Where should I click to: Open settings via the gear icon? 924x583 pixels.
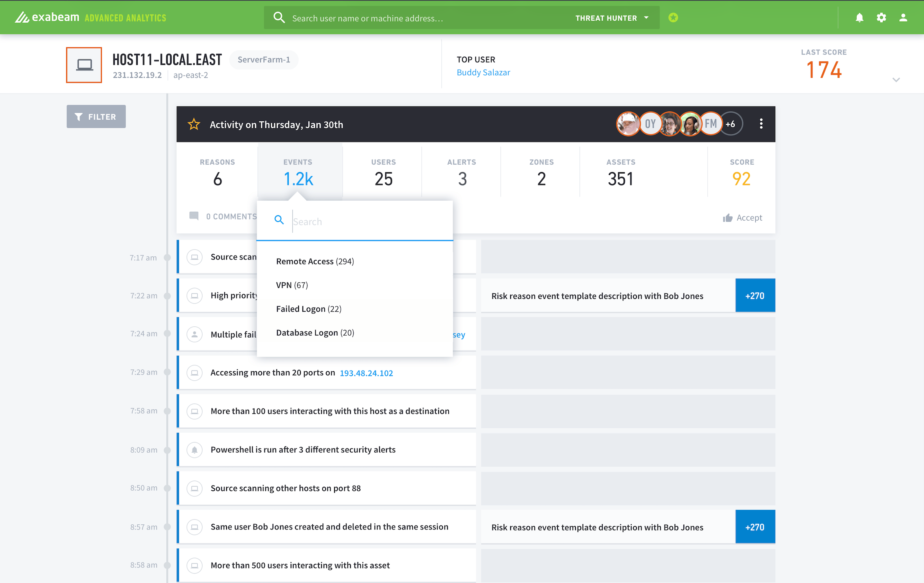click(x=881, y=18)
